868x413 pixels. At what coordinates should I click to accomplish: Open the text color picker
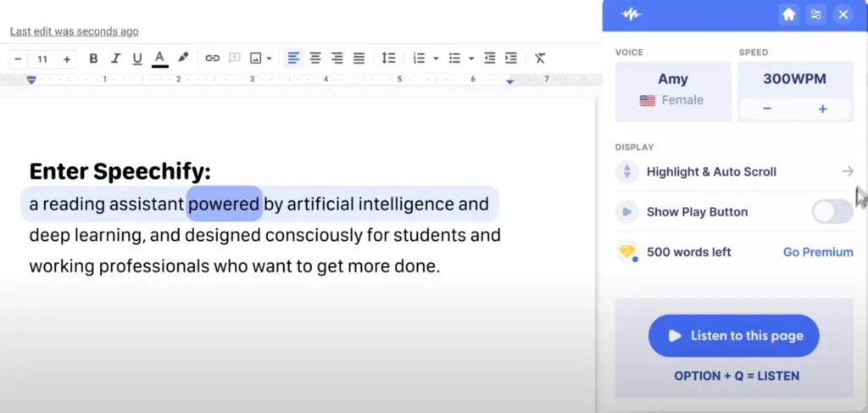(x=159, y=59)
